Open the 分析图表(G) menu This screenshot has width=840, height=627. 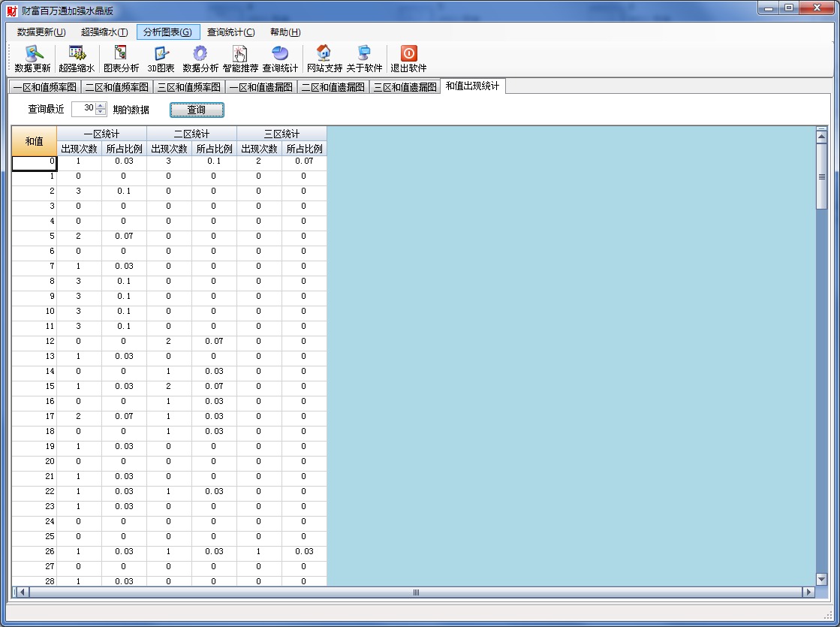(167, 32)
